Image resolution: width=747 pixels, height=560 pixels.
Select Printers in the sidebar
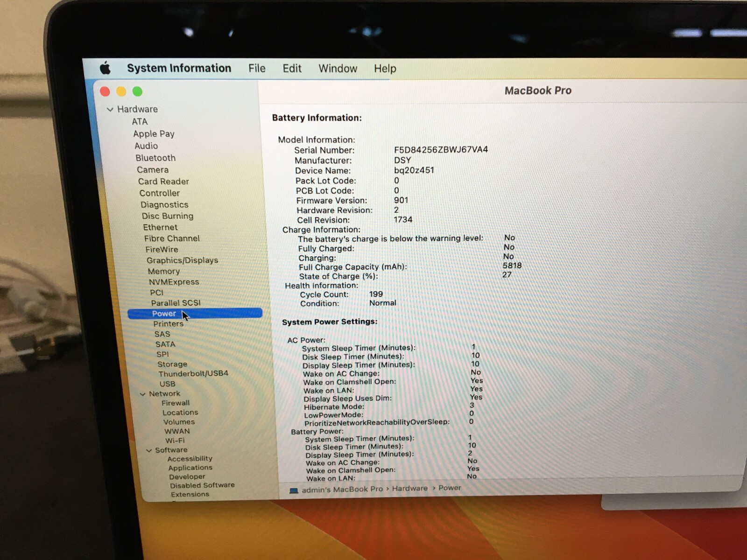[x=168, y=324]
